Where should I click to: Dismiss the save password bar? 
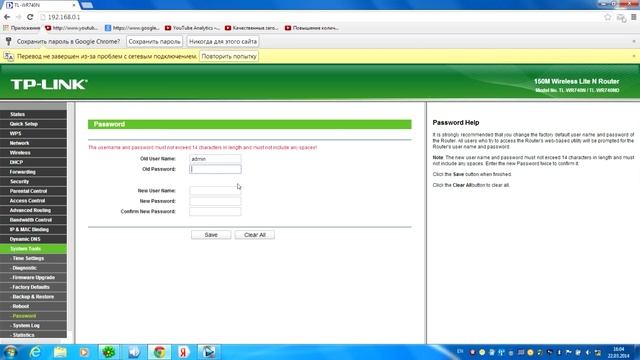point(634,42)
